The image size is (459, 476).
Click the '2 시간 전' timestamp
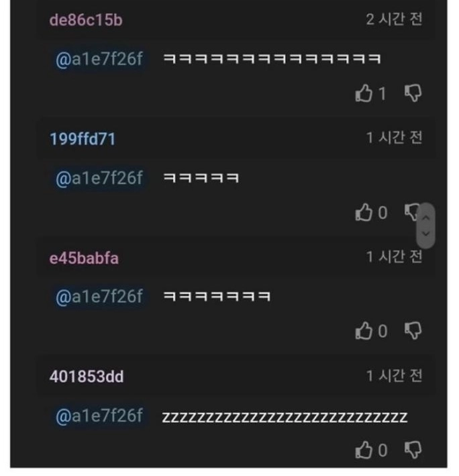pyautogui.click(x=394, y=19)
